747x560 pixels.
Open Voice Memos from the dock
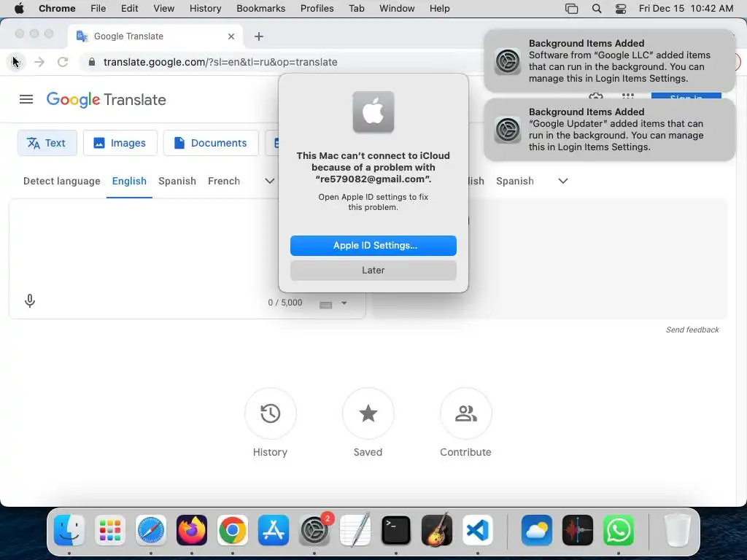pos(578,530)
